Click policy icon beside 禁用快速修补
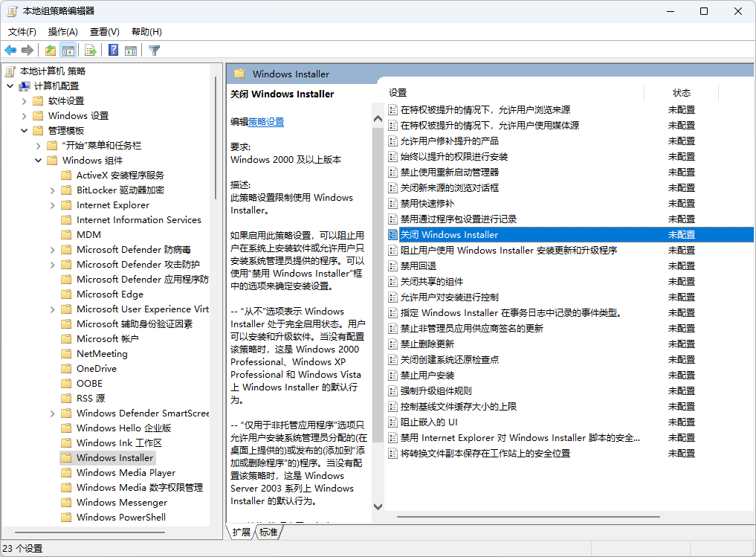 (393, 204)
